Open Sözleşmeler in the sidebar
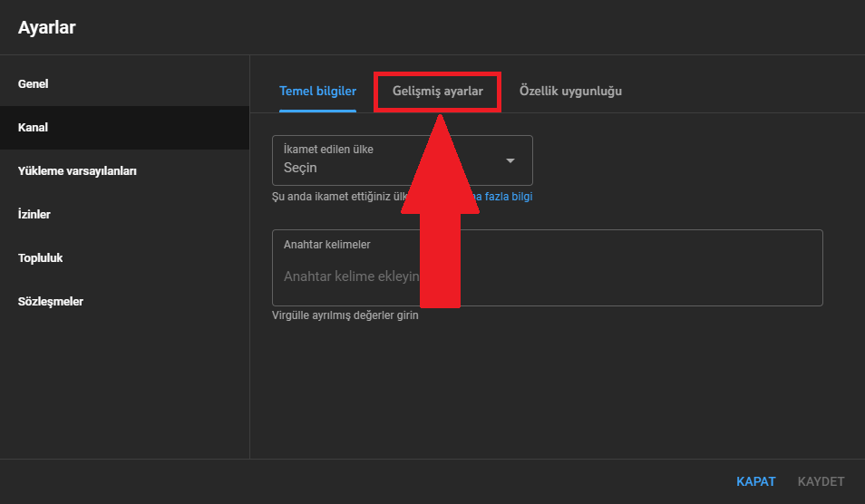 (51, 302)
